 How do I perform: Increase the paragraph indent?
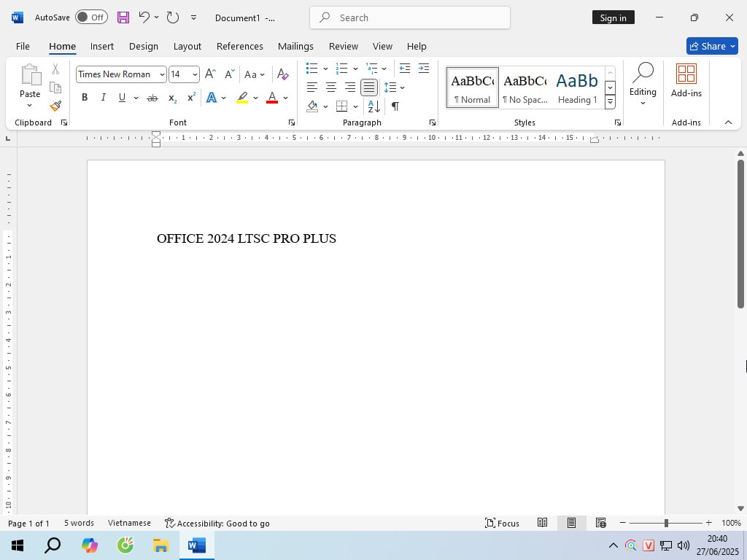(423, 69)
